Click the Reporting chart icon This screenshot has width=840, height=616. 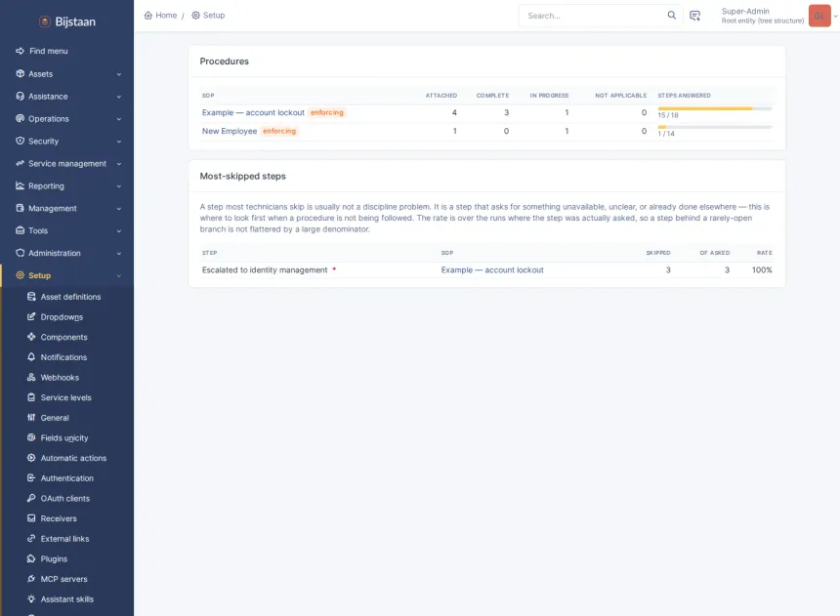tap(21, 185)
